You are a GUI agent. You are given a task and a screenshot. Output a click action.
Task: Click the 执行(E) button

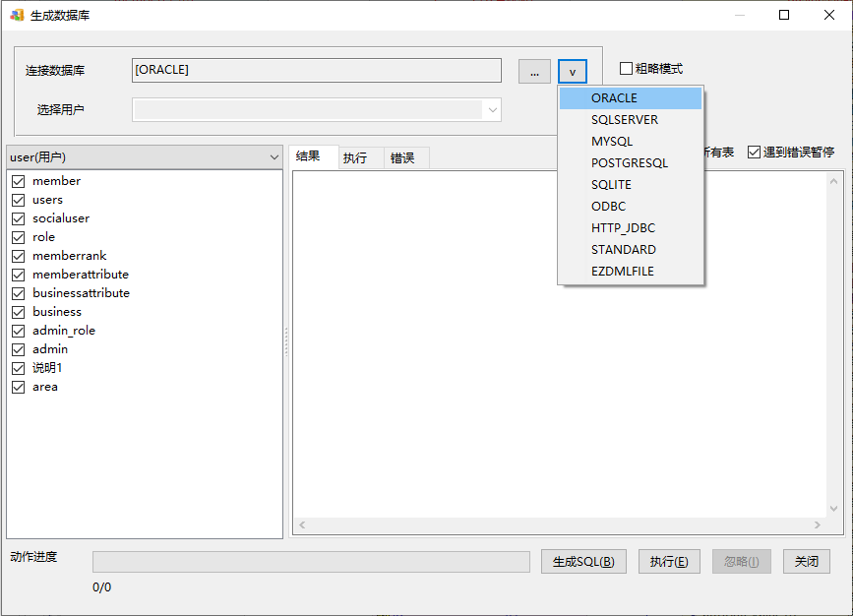[x=669, y=562]
